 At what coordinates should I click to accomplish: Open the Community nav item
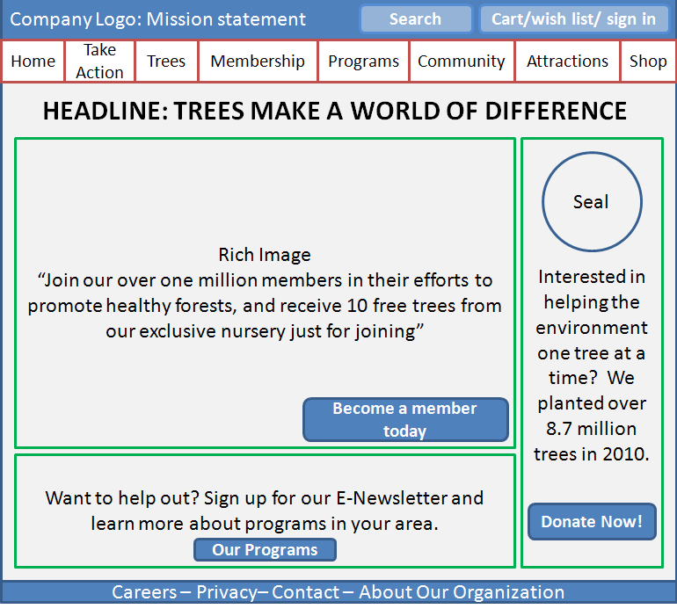pyautogui.click(x=462, y=62)
